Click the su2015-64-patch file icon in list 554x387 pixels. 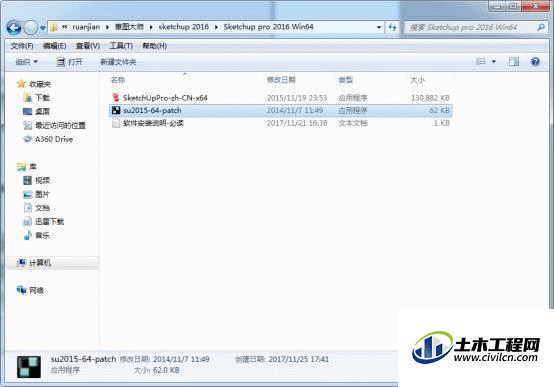pos(116,110)
